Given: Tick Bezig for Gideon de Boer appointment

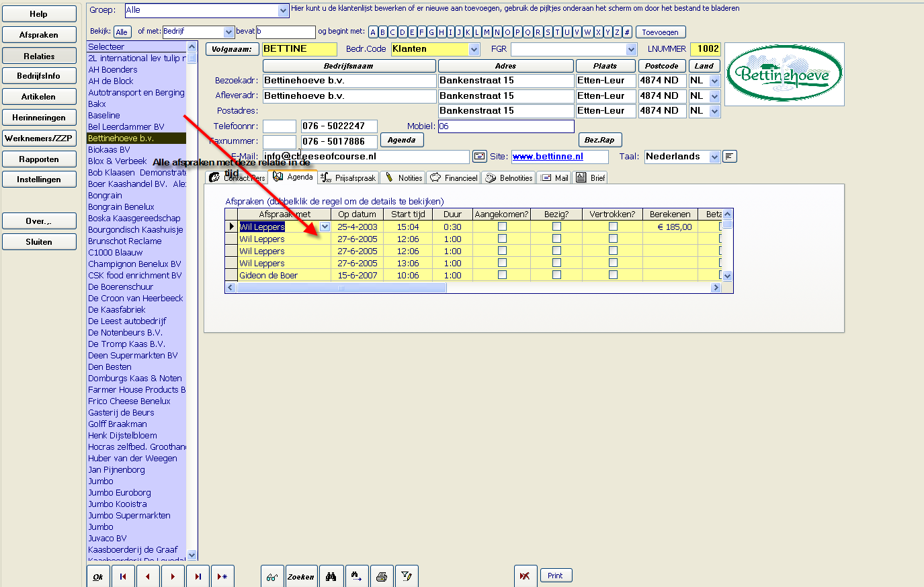Looking at the screenshot, I should click(556, 275).
